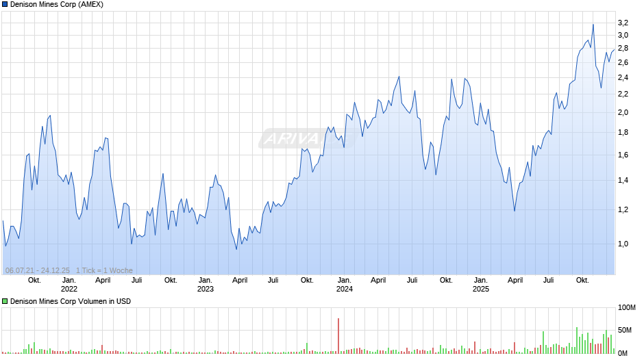Click the first 'Okt.' label before Jan. 2022
This screenshot has width=644, height=360.
tap(34, 281)
